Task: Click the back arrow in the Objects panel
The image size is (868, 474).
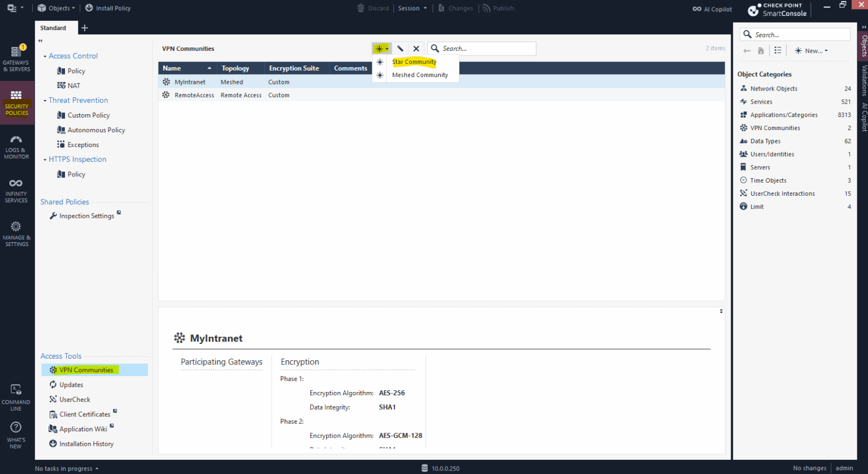Action: (x=747, y=50)
